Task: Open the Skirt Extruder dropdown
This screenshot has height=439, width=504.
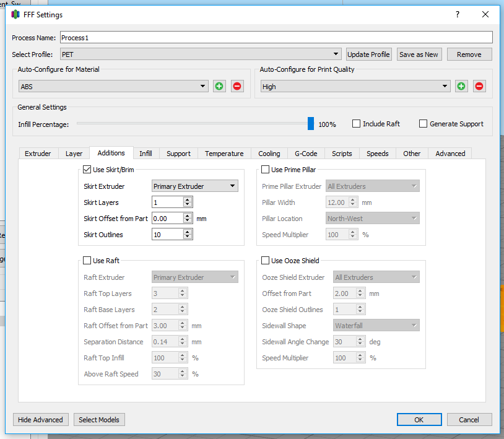Action: point(195,186)
